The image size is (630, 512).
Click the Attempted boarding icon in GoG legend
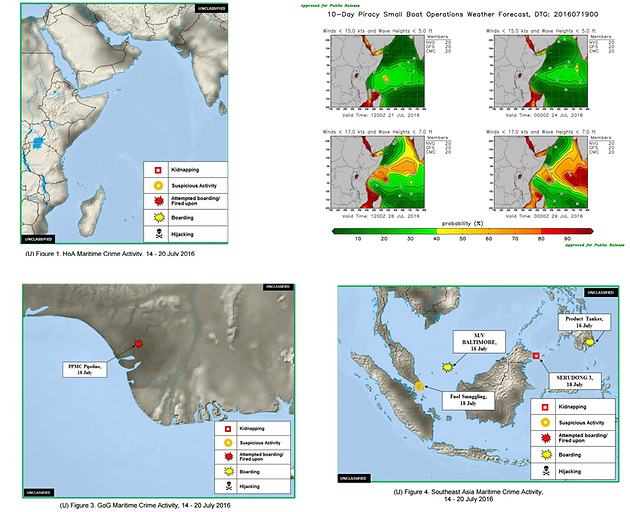pyautogui.click(x=229, y=457)
